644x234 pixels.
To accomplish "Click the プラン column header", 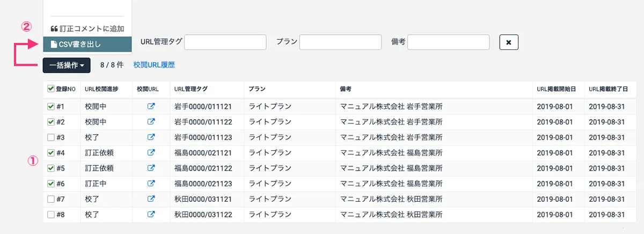I will (x=257, y=89).
